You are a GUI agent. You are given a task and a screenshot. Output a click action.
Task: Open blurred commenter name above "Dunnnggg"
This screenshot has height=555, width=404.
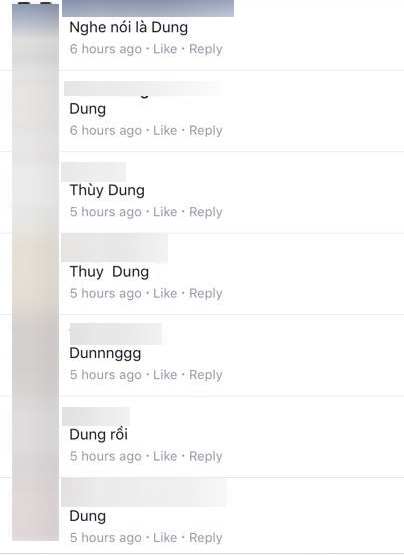(116, 334)
